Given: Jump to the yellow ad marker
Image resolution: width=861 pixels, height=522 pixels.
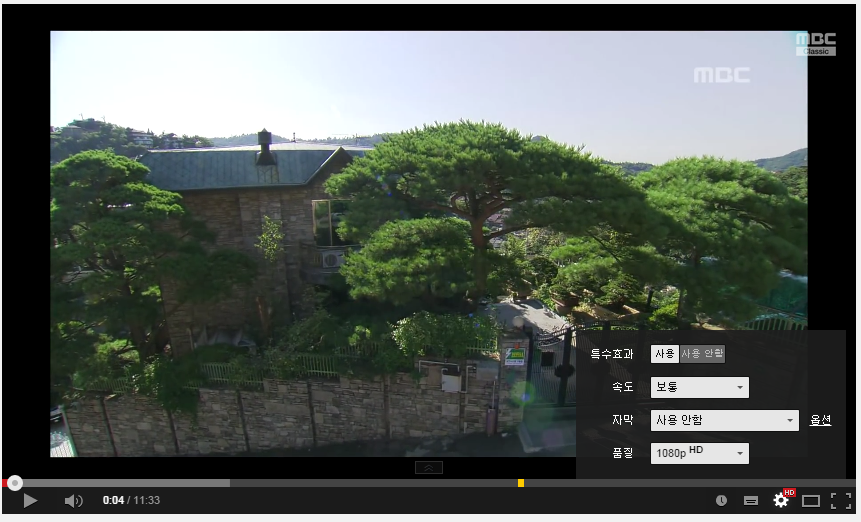Looking at the screenshot, I should coord(521,483).
